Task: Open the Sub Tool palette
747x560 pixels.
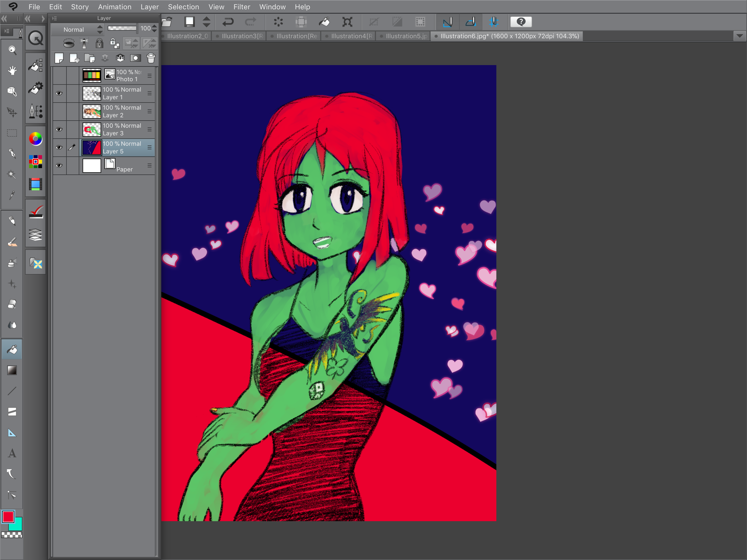Action: (36, 65)
